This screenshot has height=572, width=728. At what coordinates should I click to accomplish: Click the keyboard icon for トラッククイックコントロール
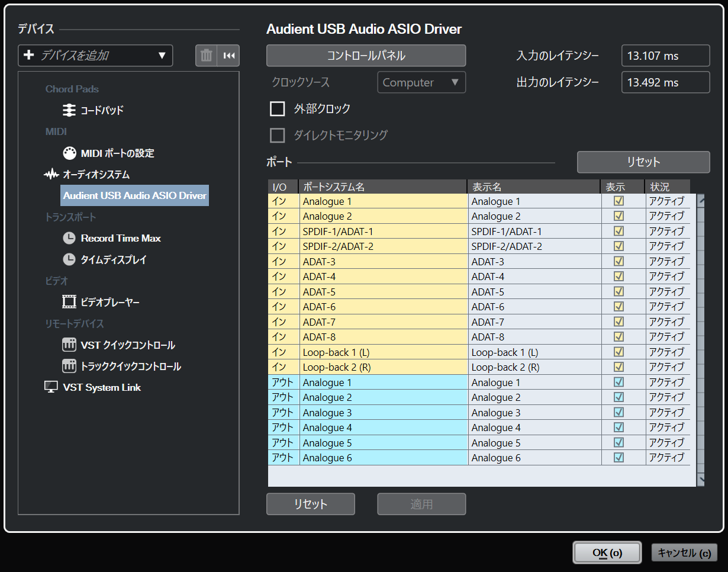point(70,366)
